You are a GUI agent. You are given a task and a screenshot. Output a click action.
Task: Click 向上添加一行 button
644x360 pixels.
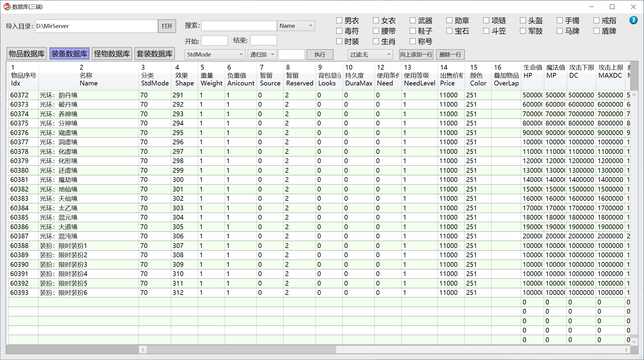tap(416, 54)
